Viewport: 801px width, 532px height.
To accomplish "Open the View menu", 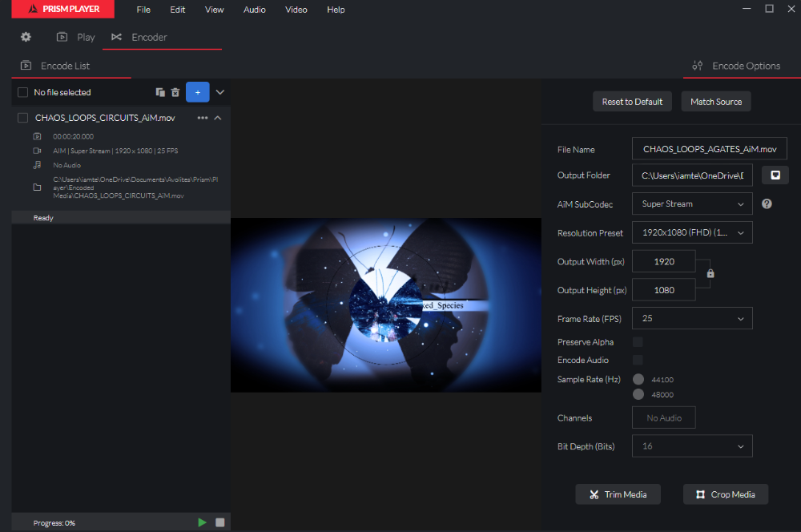I will (x=214, y=10).
